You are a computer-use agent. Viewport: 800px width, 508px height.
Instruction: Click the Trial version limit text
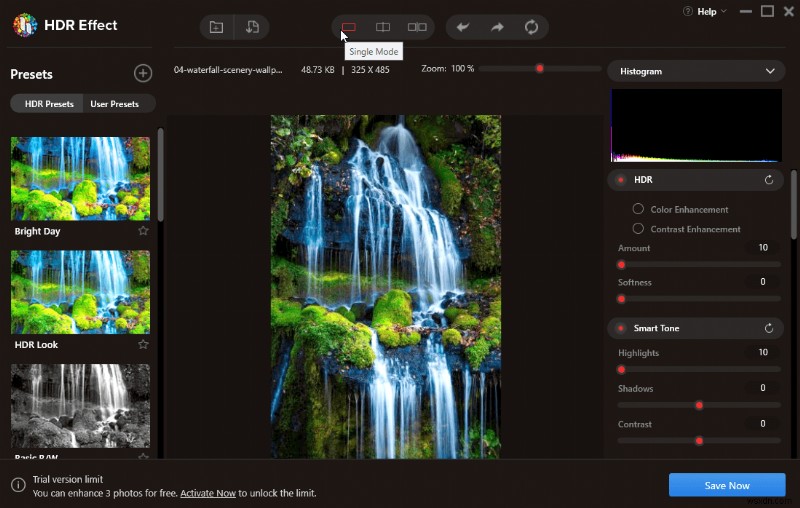68,479
